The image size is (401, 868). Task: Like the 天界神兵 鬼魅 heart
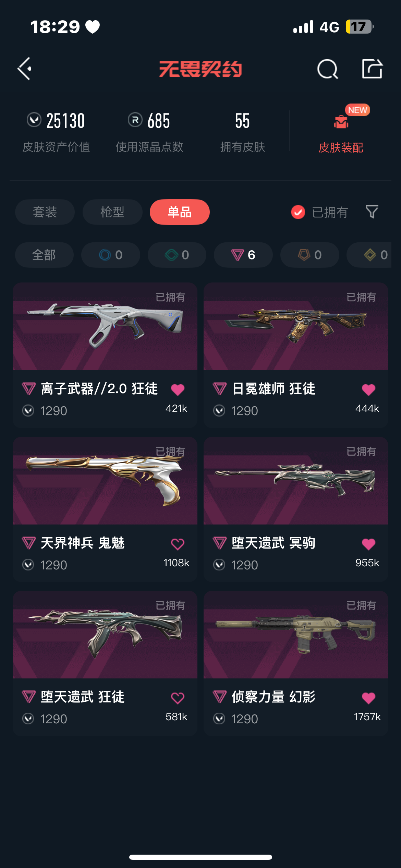tap(178, 544)
